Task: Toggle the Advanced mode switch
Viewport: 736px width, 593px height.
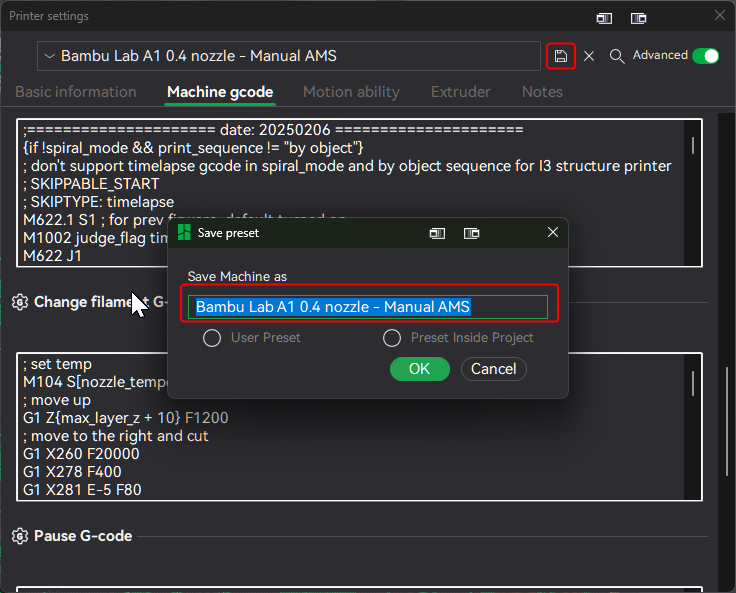Action: pyautogui.click(x=705, y=56)
